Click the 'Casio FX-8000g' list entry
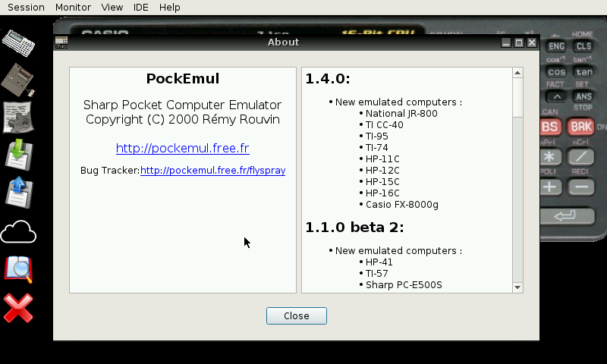 pyautogui.click(x=402, y=204)
